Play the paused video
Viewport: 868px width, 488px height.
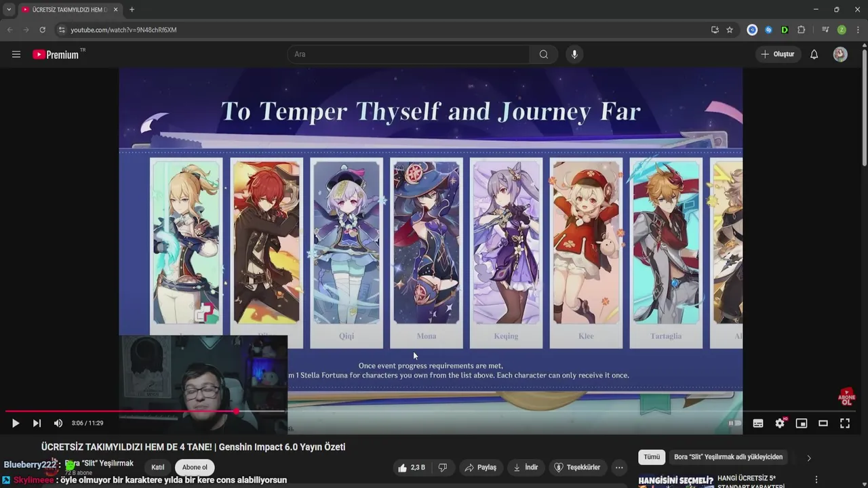coord(15,423)
